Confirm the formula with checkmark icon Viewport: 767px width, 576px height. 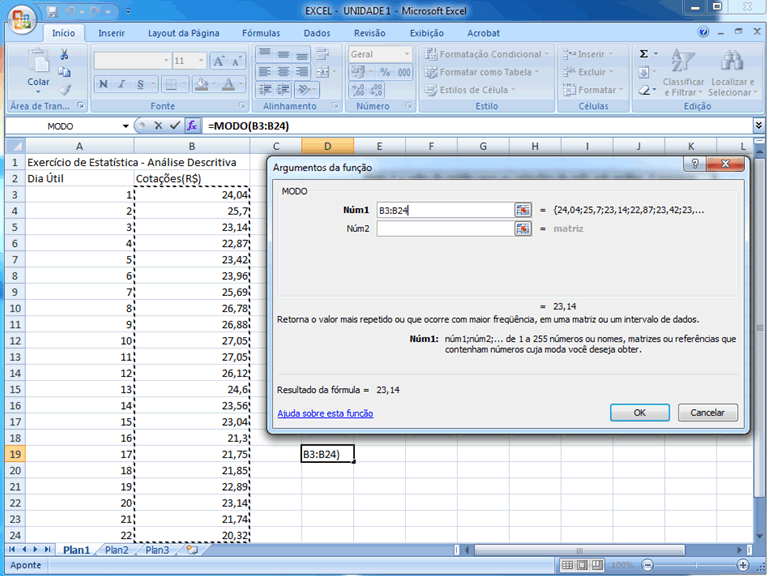pyautogui.click(x=175, y=126)
